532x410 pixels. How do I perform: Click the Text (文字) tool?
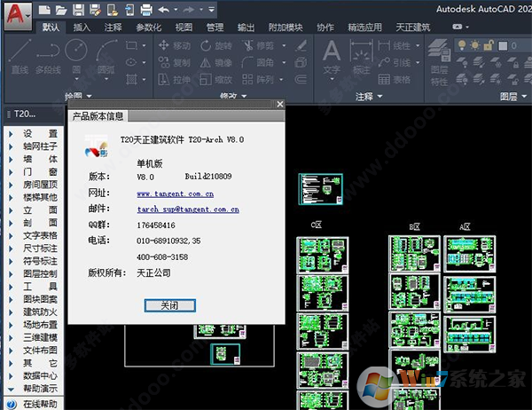click(332, 57)
